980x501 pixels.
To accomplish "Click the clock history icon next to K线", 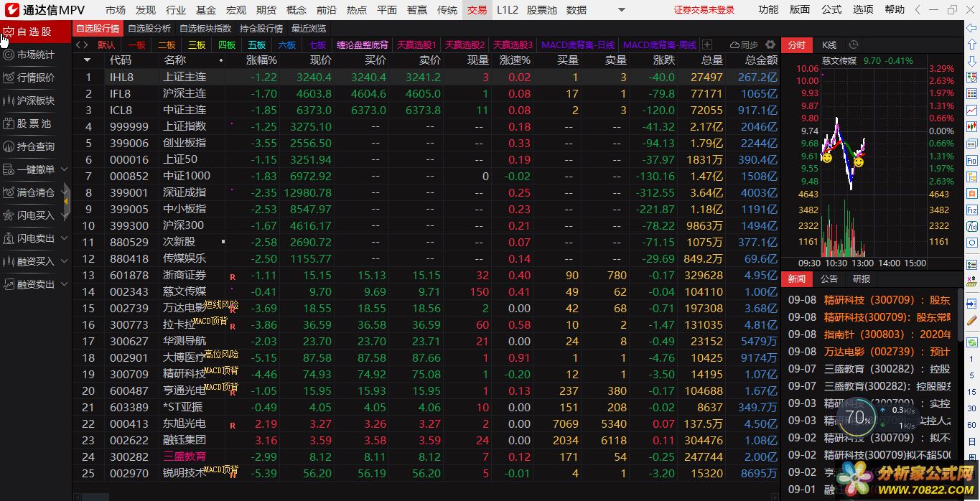I will [x=853, y=45].
